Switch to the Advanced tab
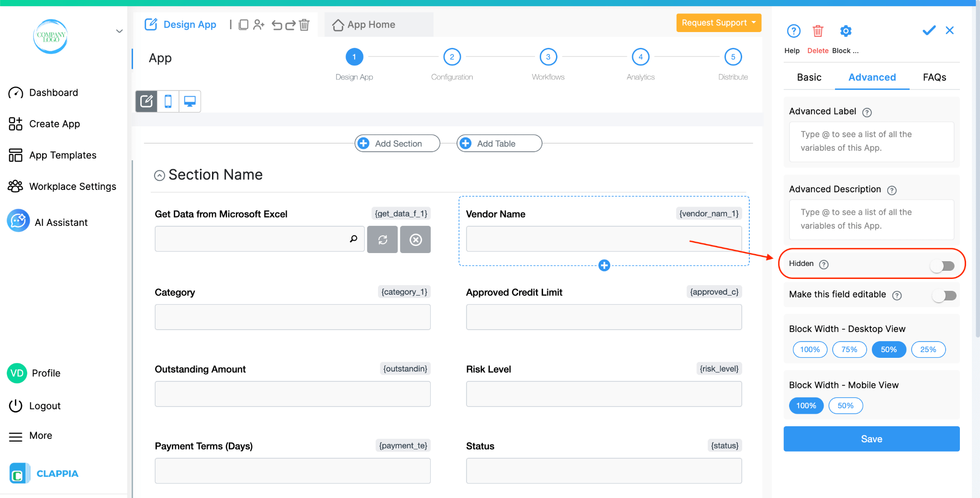 [x=872, y=77]
